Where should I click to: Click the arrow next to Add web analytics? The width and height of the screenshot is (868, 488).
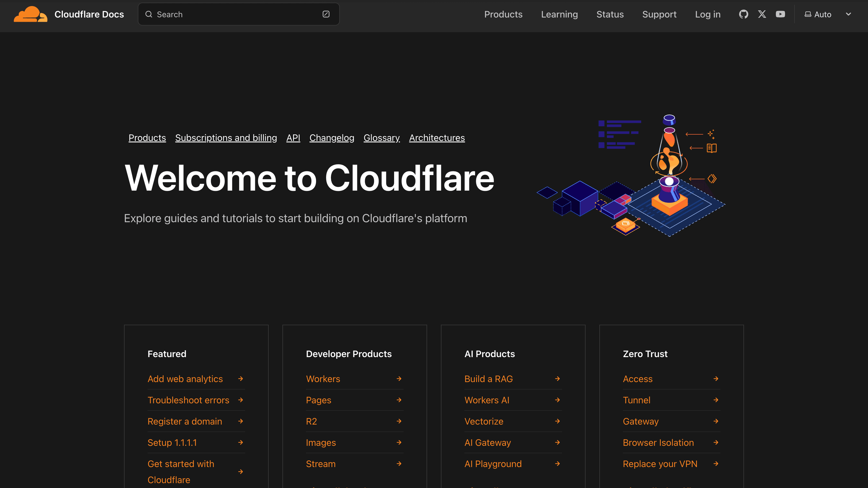241,379
